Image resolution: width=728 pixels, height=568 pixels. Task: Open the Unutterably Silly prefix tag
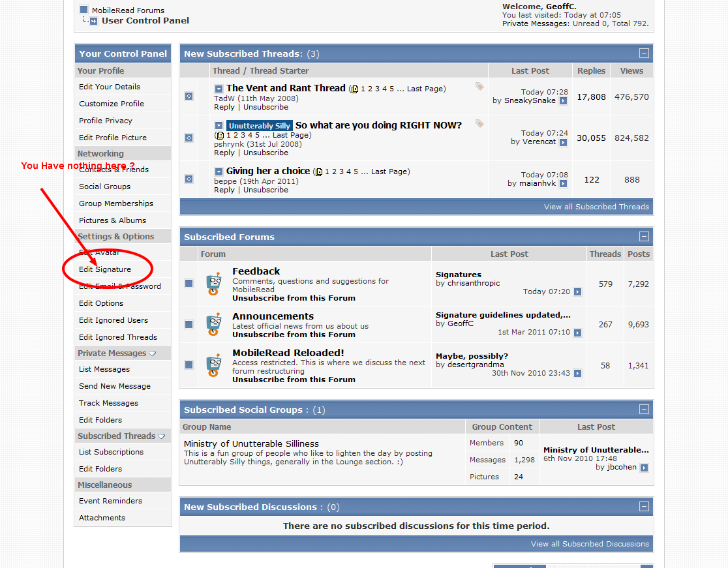point(260,126)
